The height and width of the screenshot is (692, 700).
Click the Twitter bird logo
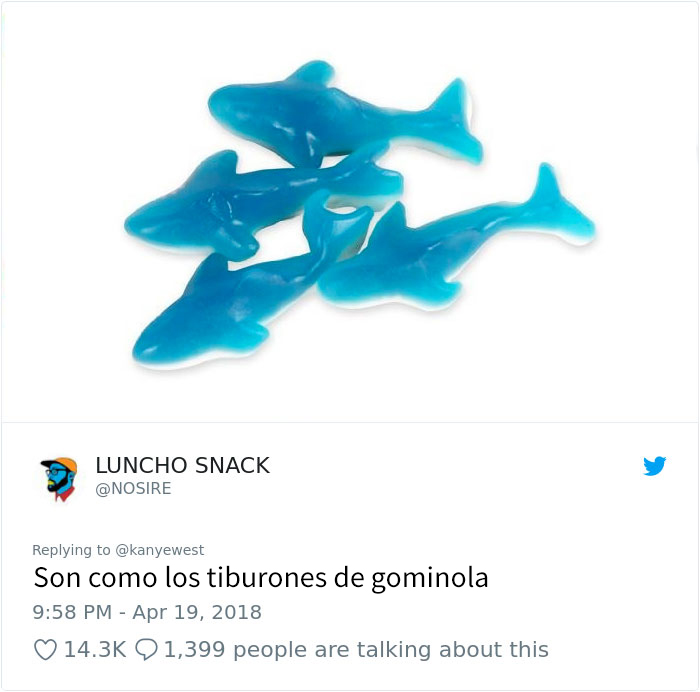(654, 466)
